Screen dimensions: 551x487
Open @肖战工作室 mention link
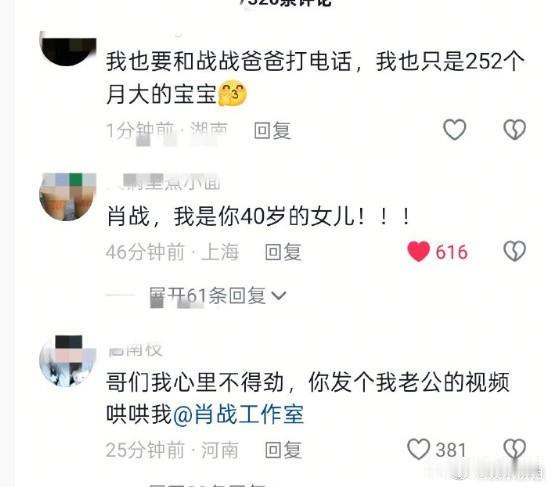tap(238, 414)
